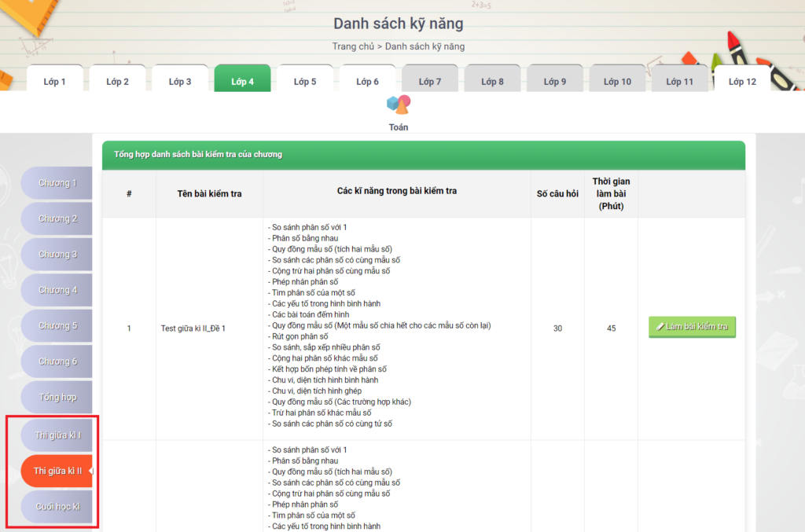The image size is (805, 532).
Task: Click the 'Các kĩ năng trong bài kiểm tra' header
Action: 397,191
